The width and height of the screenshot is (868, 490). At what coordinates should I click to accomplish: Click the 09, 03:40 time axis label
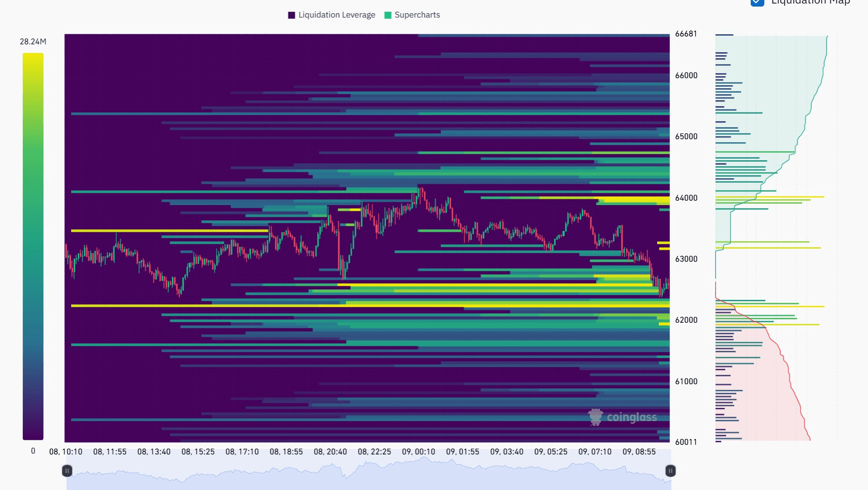click(x=507, y=452)
